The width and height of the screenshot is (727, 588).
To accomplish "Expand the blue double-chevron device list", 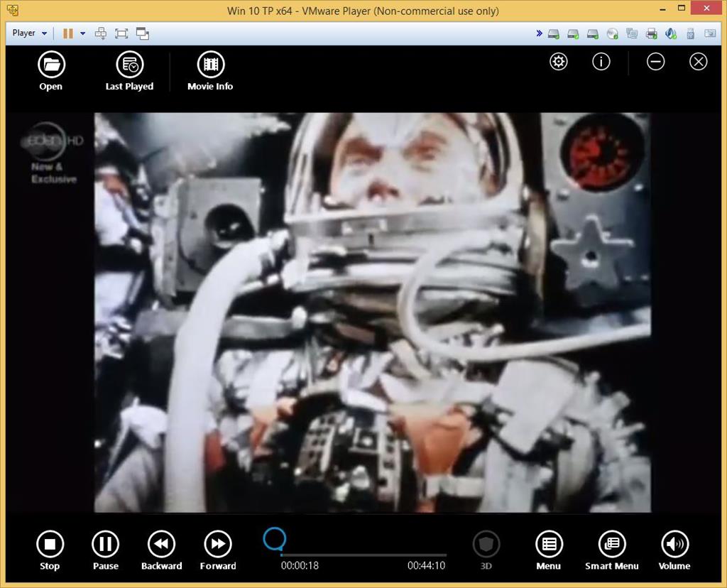I will (x=539, y=33).
